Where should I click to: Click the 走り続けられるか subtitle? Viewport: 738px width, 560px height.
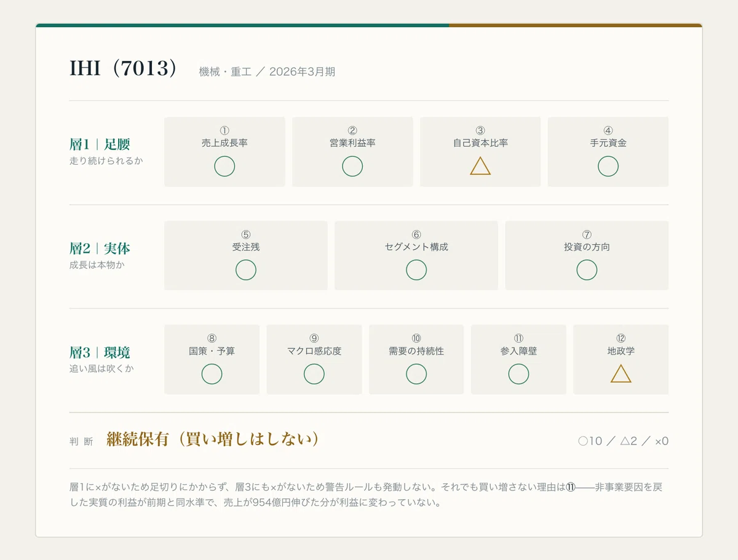click(106, 162)
